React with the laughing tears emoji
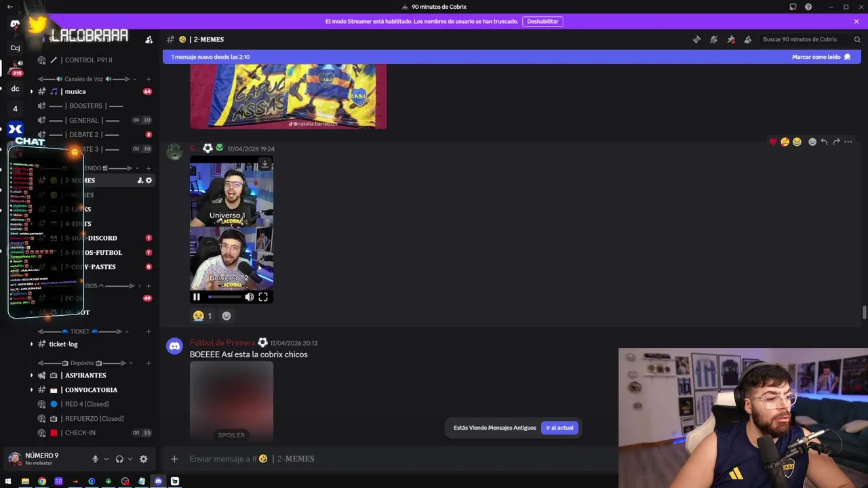The image size is (868, 488). pyautogui.click(x=797, y=142)
